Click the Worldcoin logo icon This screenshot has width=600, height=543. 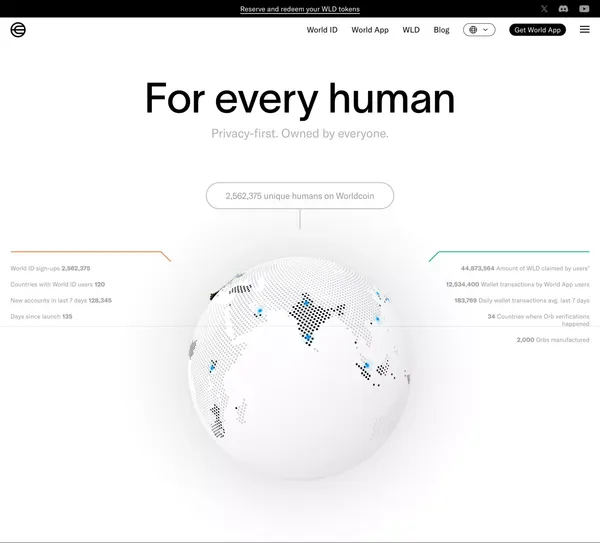pos(18,30)
